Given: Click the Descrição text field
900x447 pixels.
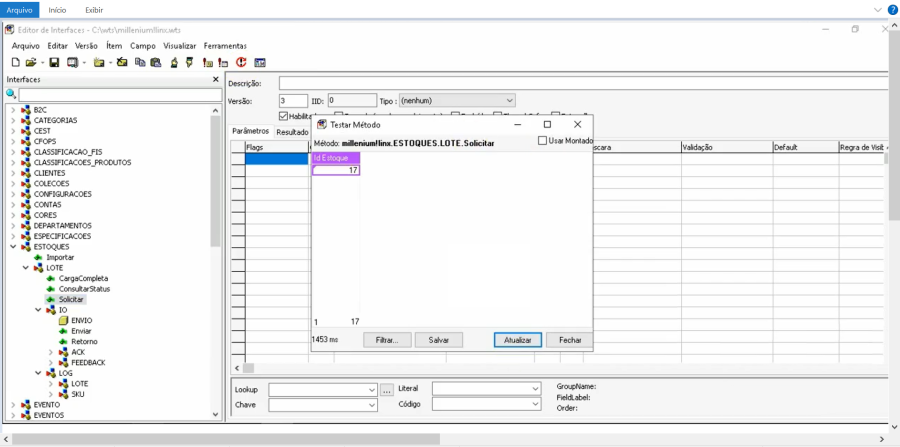Looking at the screenshot, I should pyautogui.click(x=585, y=83).
